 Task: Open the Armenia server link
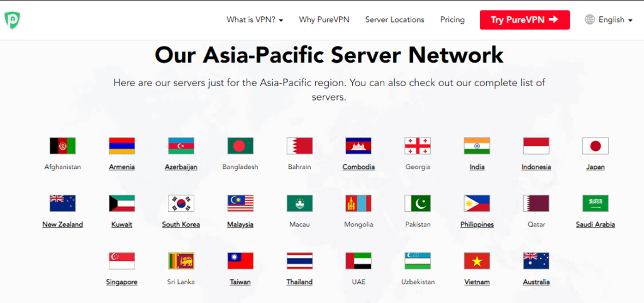(122, 167)
